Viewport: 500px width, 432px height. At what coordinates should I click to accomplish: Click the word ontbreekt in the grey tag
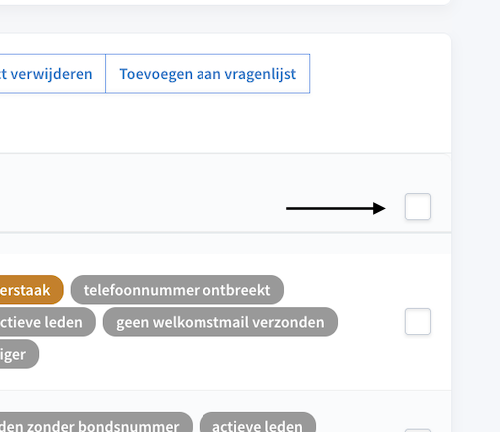pyautogui.click(x=236, y=290)
